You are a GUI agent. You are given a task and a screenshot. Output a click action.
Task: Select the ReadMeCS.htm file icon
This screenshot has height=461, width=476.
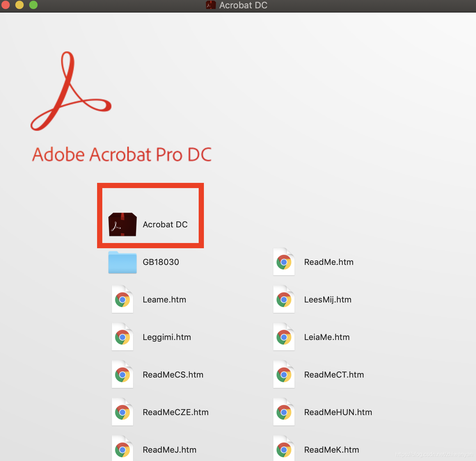tap(122, 374)
